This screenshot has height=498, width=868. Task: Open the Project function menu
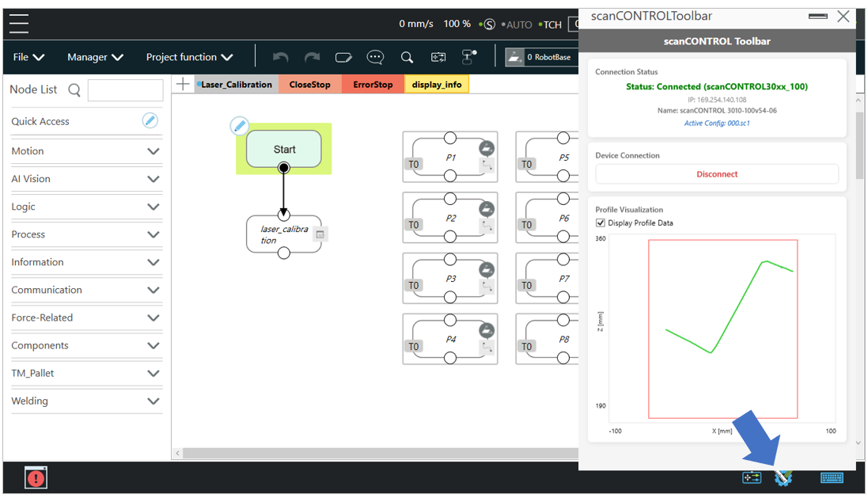point(189,57)
